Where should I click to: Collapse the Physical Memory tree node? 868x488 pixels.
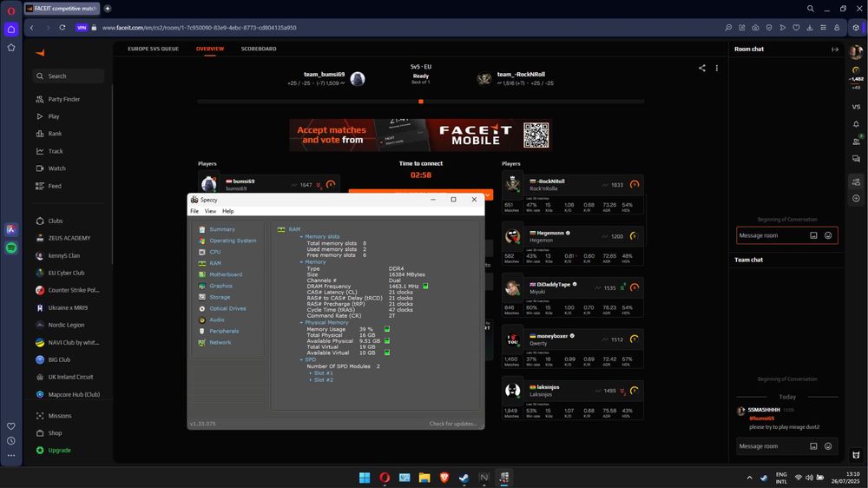click(302, 322)
